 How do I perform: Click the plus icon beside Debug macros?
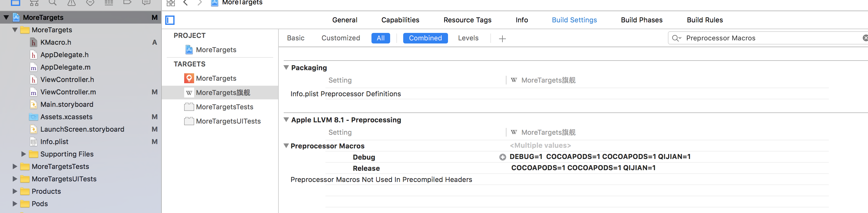tap(502, 157)
